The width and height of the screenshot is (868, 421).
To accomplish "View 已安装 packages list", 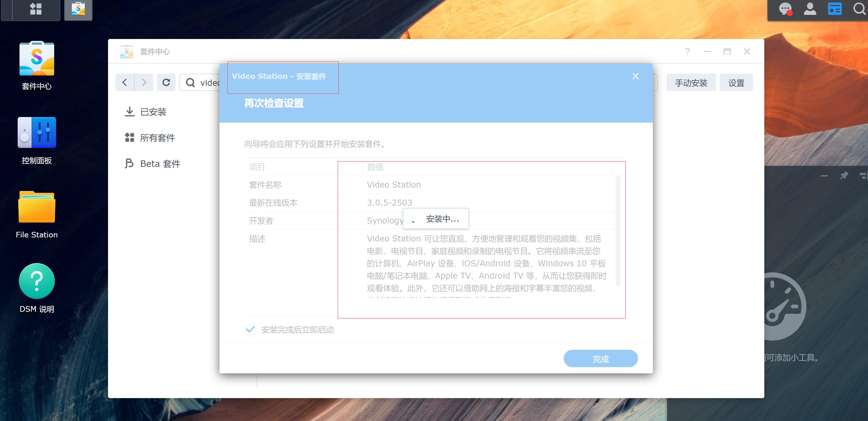I will (x=153, y=111).
